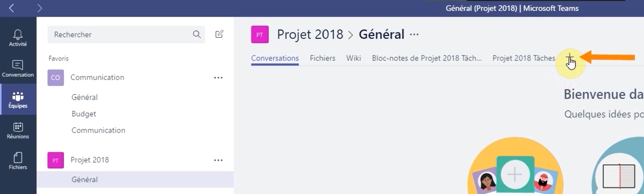Viewport: 644px width, 194px height.
Task: Open the Bloc-notes de Projet 2018 tab
Action: pyautogui.click(x=427, y=58)
